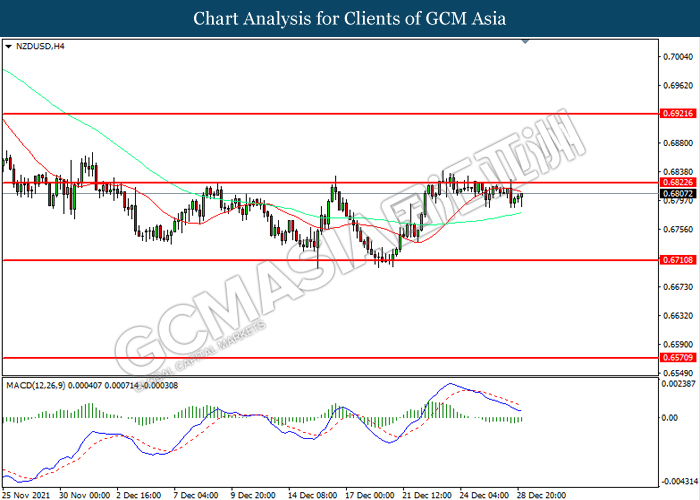700x500 pixels.
Task: Click the Chart Analysis for Clients title
Action: [x=350, y=19]
